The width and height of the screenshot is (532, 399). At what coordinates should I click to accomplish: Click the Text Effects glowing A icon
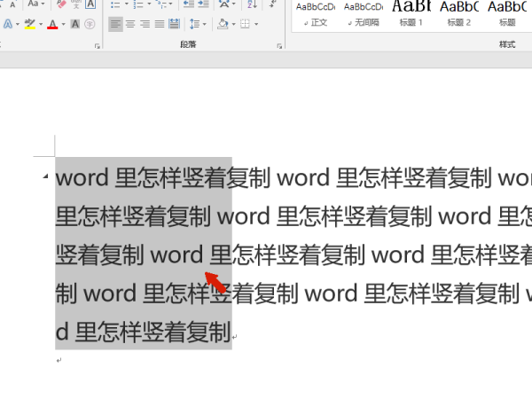click(x=8, y=24)
